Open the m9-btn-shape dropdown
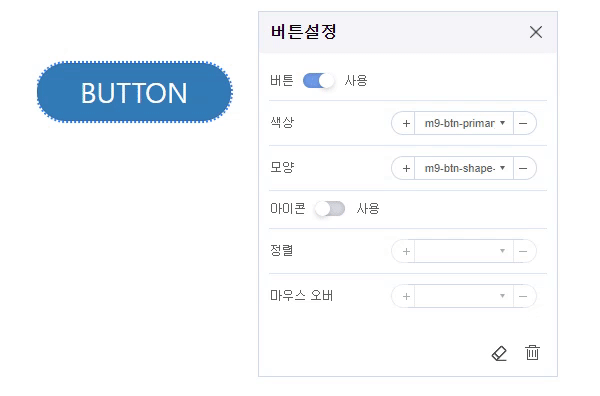Image resolution: width=600 pixels, height=396 pixels. 464,168
